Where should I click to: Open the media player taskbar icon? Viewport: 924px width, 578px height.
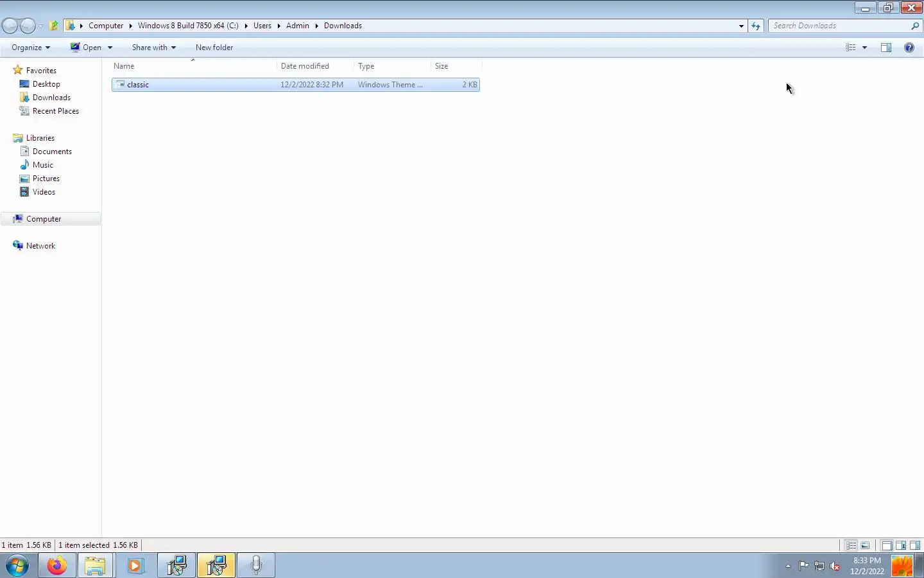135,566
